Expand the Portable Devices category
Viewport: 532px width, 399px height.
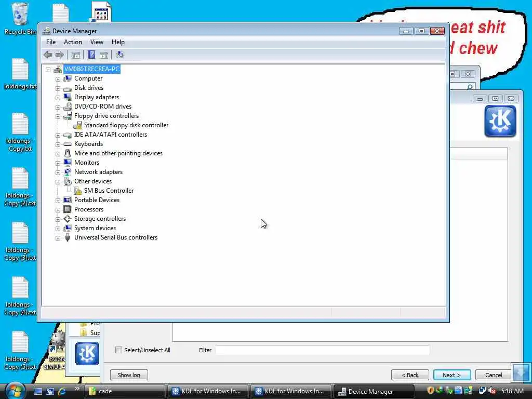pyautogui.click(x=58, y=201)
